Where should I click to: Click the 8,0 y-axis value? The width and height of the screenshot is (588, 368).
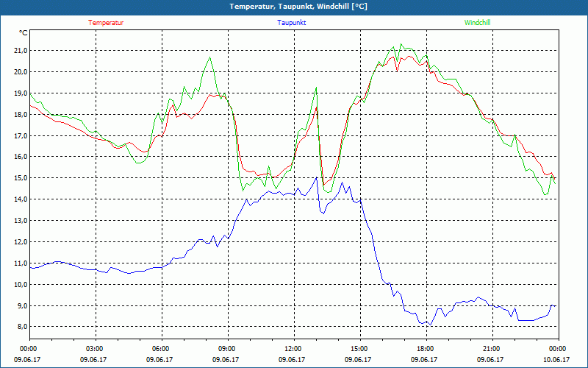pos(22,327)
